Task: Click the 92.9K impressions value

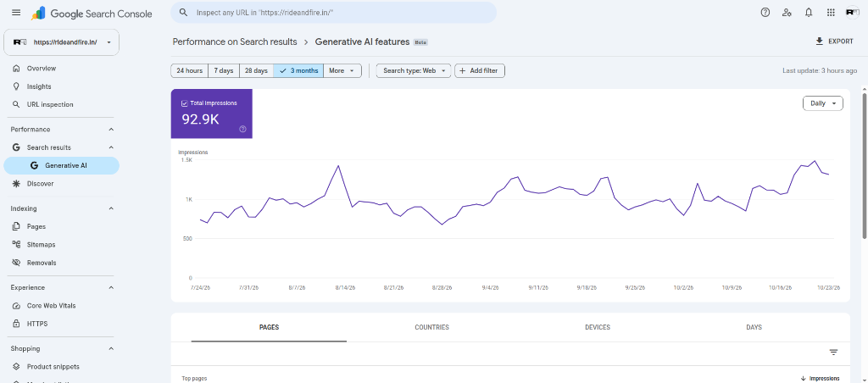Action: coord(201,118)
